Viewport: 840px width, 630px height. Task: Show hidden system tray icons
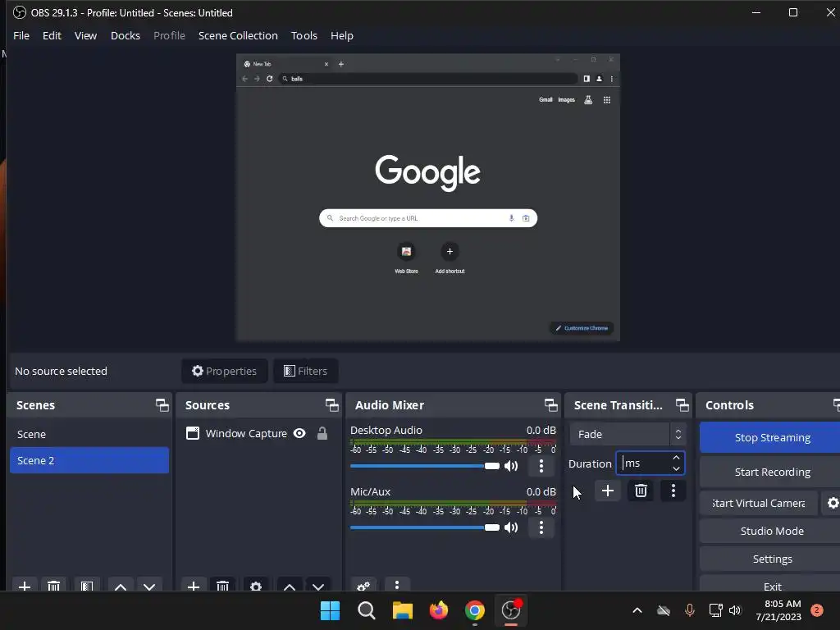tap(637, 610)
